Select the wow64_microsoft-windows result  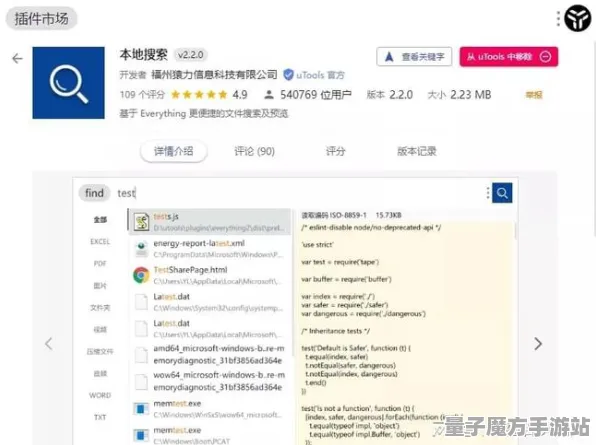click(x=210, y=381)
